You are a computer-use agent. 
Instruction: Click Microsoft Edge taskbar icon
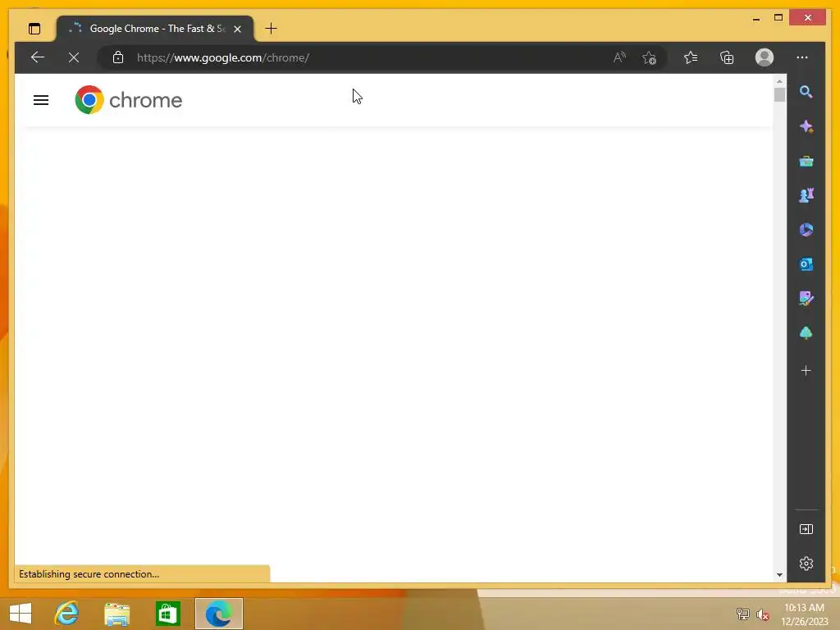pyautogui.click(x=218, y=614)
